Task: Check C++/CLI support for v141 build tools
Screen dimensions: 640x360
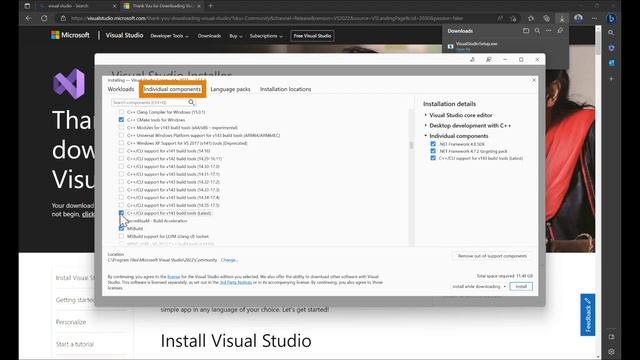Action: point(121,151)
